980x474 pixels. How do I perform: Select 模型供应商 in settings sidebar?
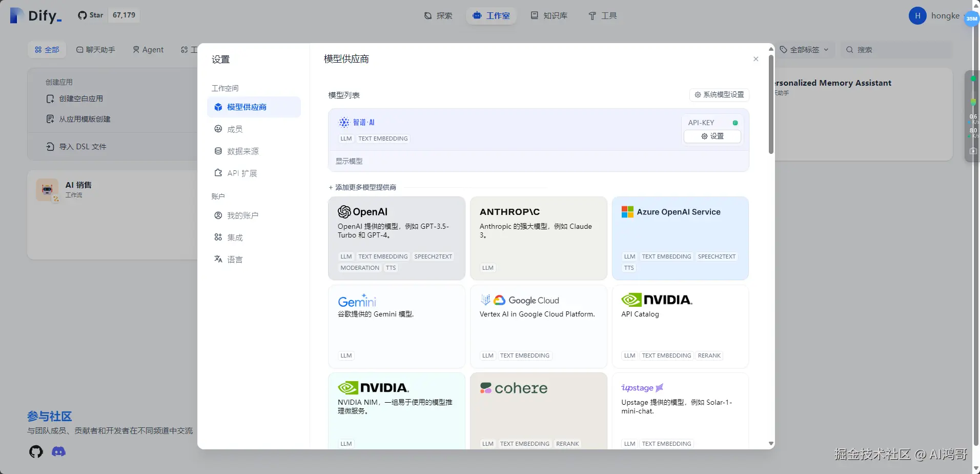(254, 107)
